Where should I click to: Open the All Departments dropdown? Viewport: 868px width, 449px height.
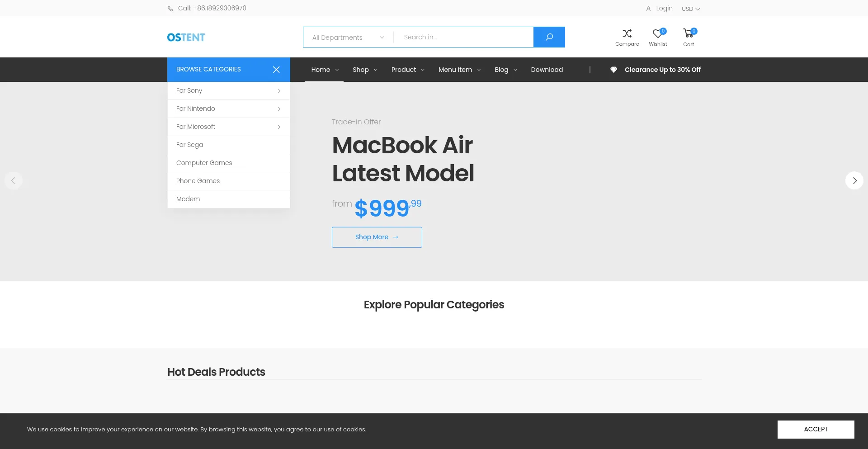348,38
